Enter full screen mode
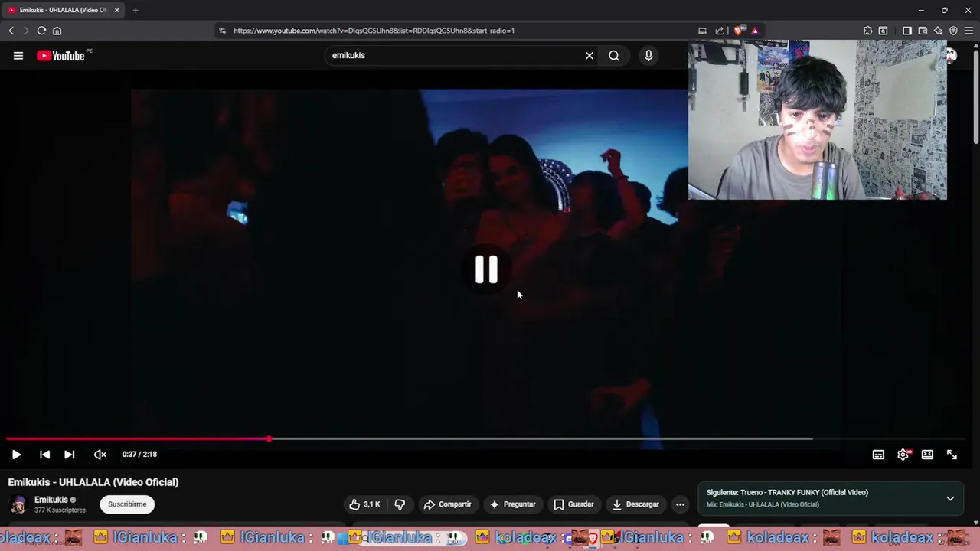The height and width of the screenshot is (551, 980). 952,455
